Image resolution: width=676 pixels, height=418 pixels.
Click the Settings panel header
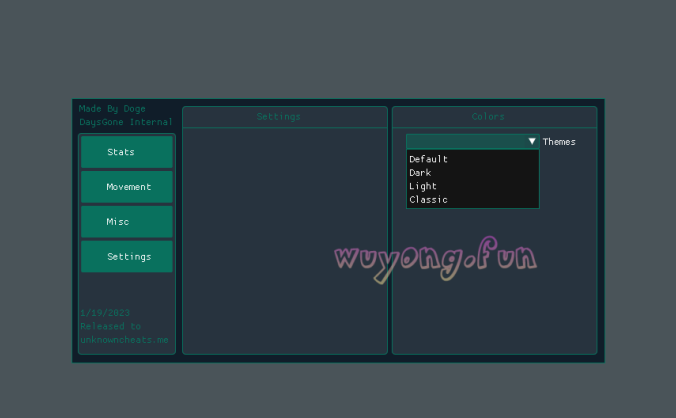(x=279, y=117)
